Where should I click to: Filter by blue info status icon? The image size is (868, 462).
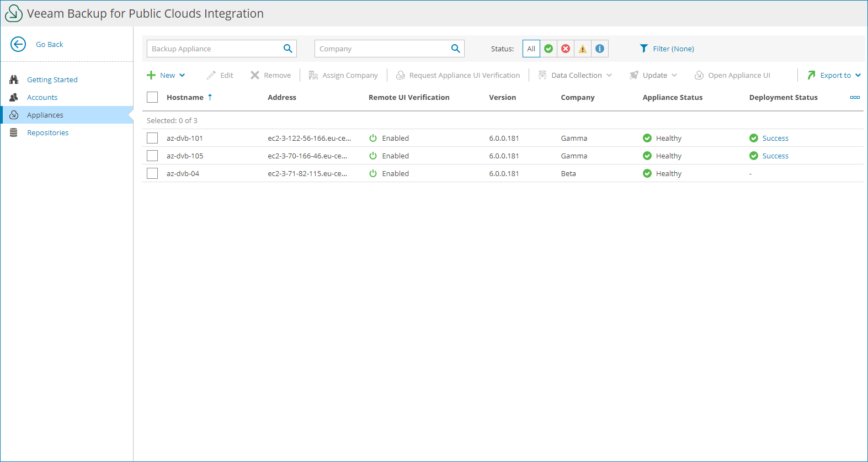[x=600, y=49]
